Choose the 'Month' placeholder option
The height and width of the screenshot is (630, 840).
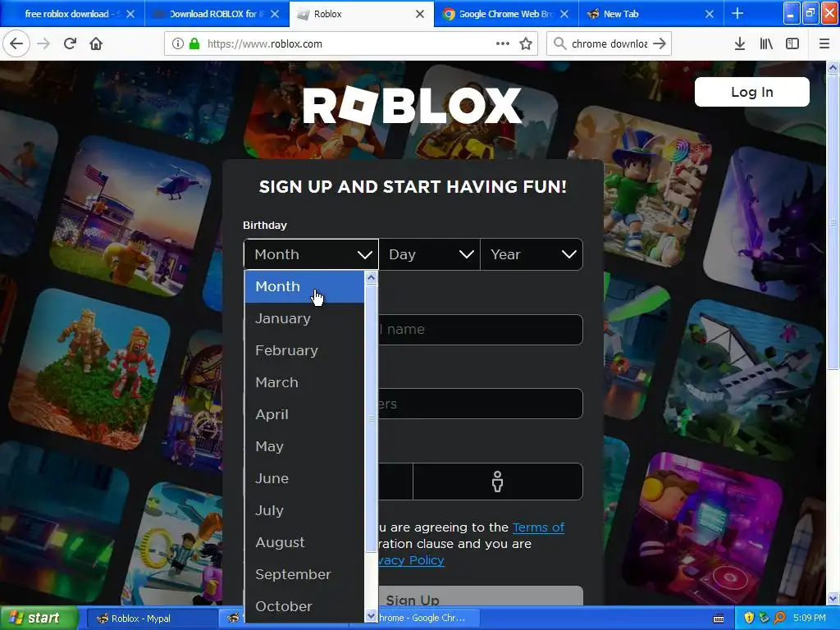click(304, 286)
